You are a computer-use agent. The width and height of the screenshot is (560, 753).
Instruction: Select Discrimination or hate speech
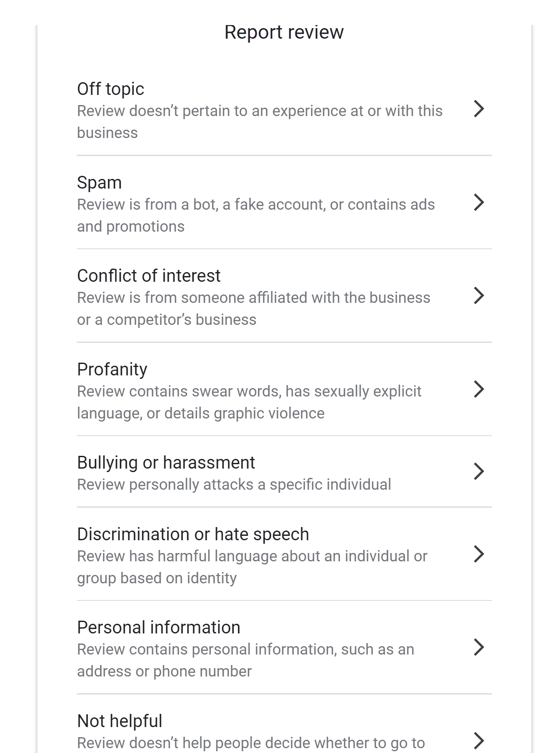(x=193, y=534)
